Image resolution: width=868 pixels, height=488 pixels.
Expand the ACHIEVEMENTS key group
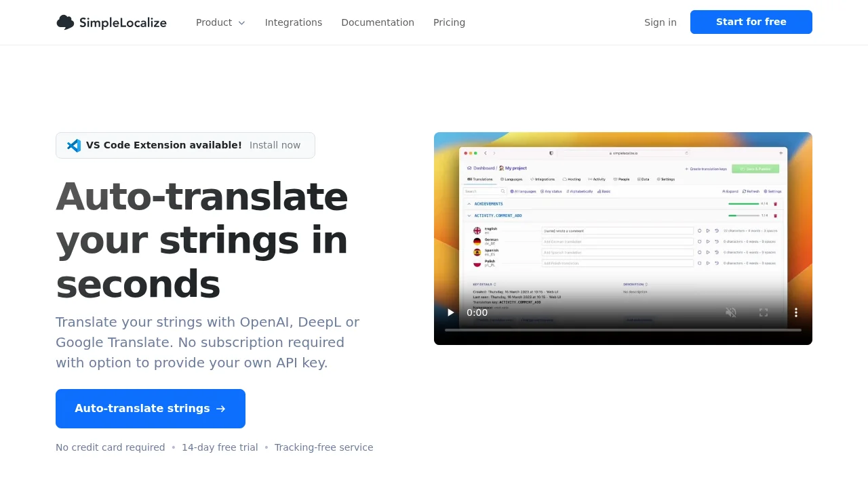coord(469,203)
